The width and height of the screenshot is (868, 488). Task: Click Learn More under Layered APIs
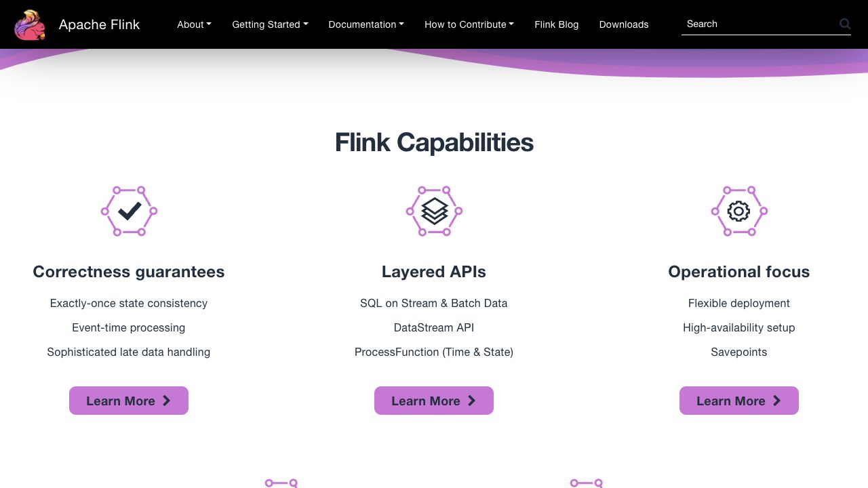point(426,401)
